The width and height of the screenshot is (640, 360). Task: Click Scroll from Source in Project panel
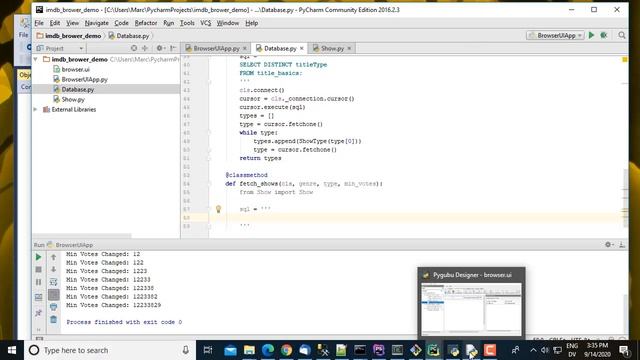pos(134,48)
